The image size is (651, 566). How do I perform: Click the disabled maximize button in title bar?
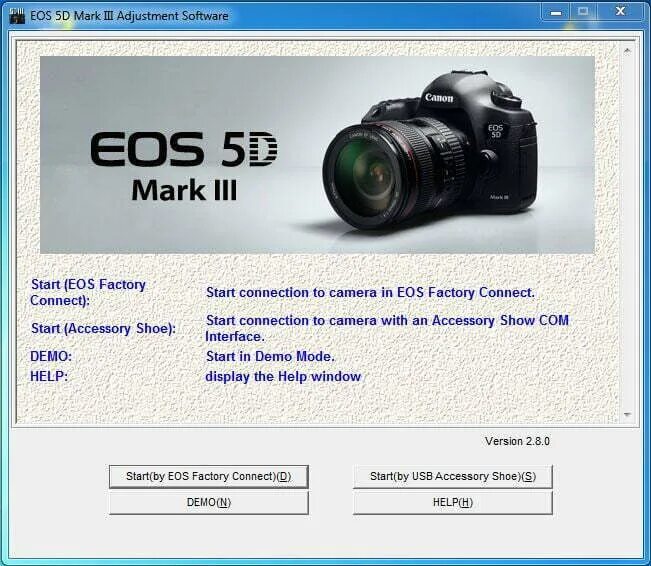click(583, 12)
